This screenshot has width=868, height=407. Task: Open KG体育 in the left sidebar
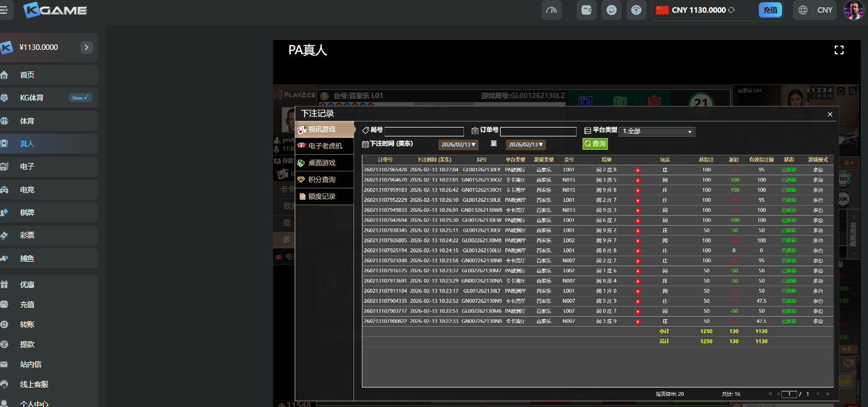[x=32, y=98]
